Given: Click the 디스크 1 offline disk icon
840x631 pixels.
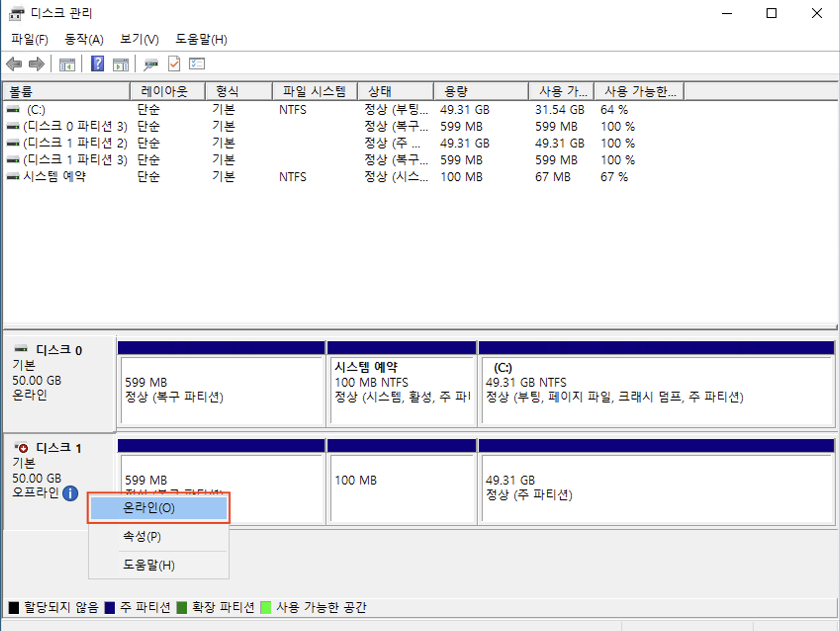Looking at the screenshot, I should (21, 448).
